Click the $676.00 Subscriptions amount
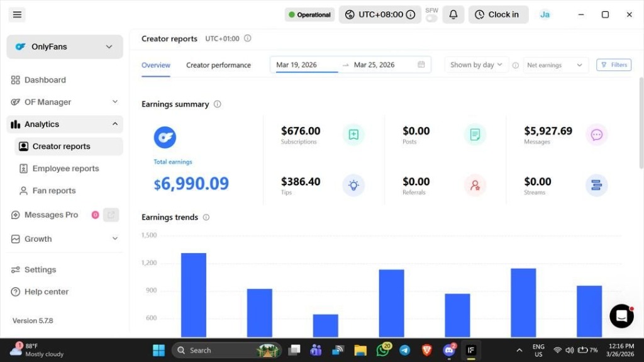The image size is (644, 362). (301, 131)
